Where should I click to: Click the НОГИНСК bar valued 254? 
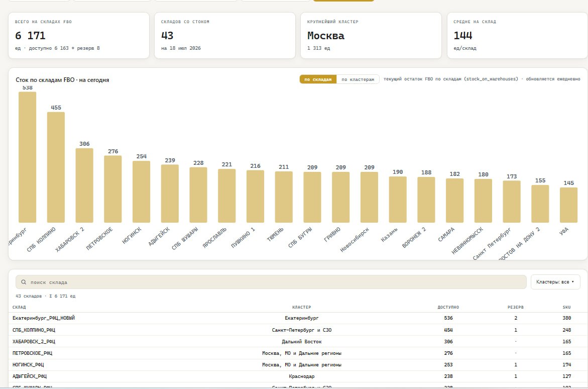click(x=142, y=192)
